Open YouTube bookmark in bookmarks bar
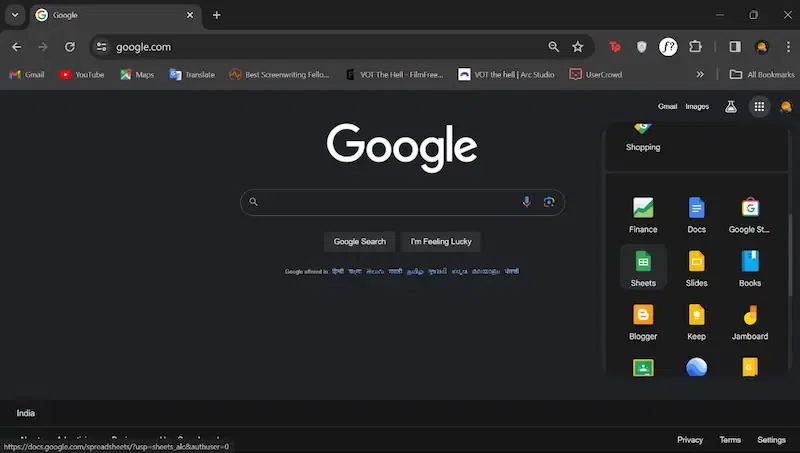Image resolution: width=800 pixels, height=453 pixels. (x=82, y=74)
